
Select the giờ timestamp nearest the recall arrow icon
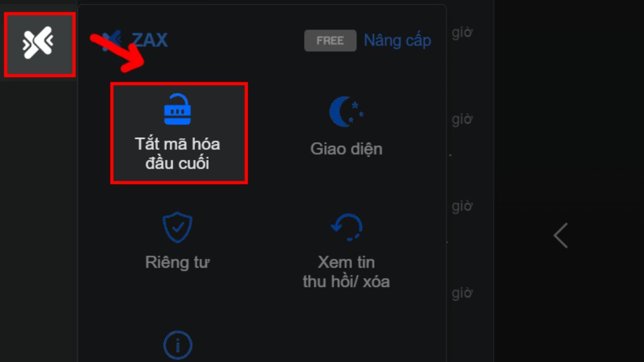[462, 206]
